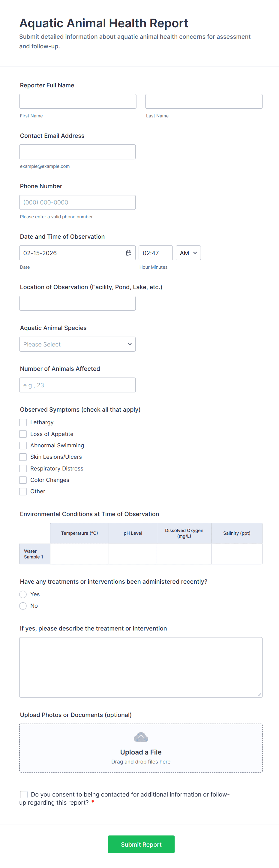This screenshot has height=868, width=279.
Task: Enable the consent to contact checkbox
Action: coord(24,794)
